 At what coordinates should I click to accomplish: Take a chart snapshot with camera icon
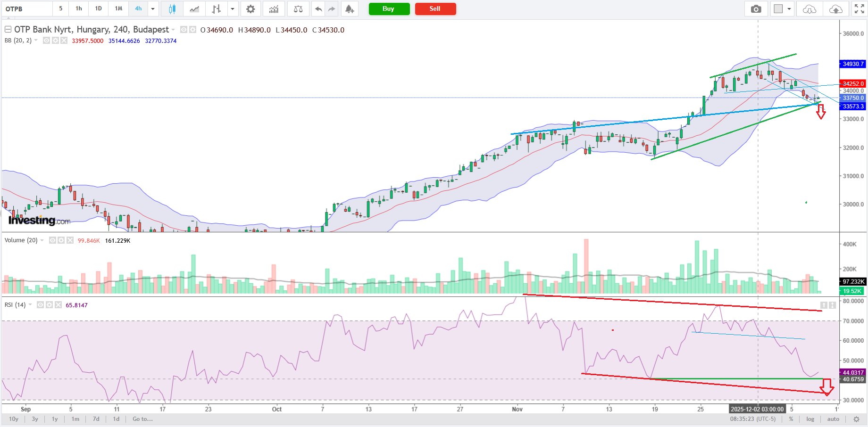click(756, 9)
